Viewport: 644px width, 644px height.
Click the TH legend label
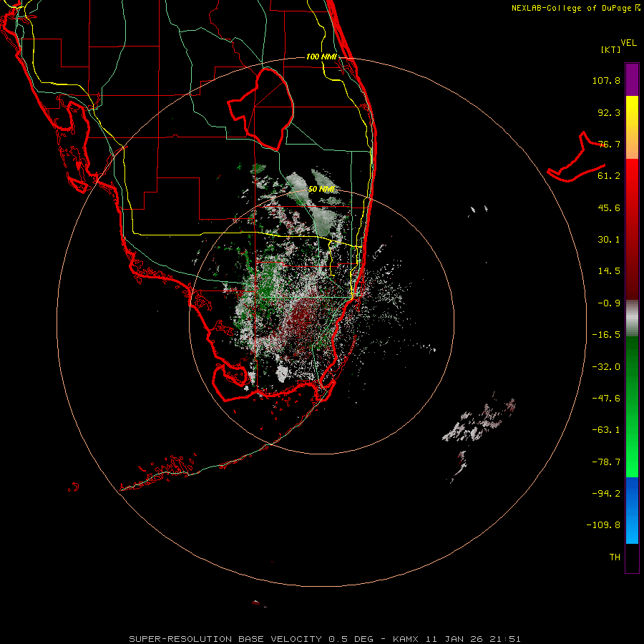coord(615,557)
